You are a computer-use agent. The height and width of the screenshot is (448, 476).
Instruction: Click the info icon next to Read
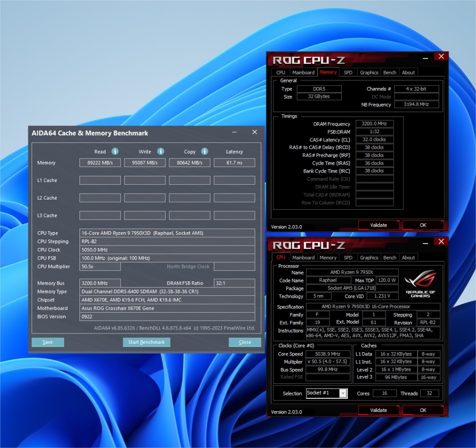click(x=115, y=151)
